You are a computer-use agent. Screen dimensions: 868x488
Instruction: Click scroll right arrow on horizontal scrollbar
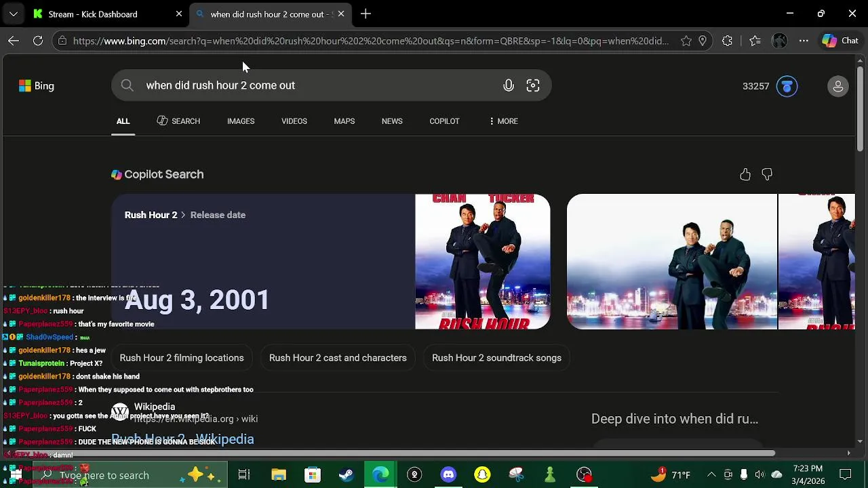pyautogui.click(x=848, y=453)
